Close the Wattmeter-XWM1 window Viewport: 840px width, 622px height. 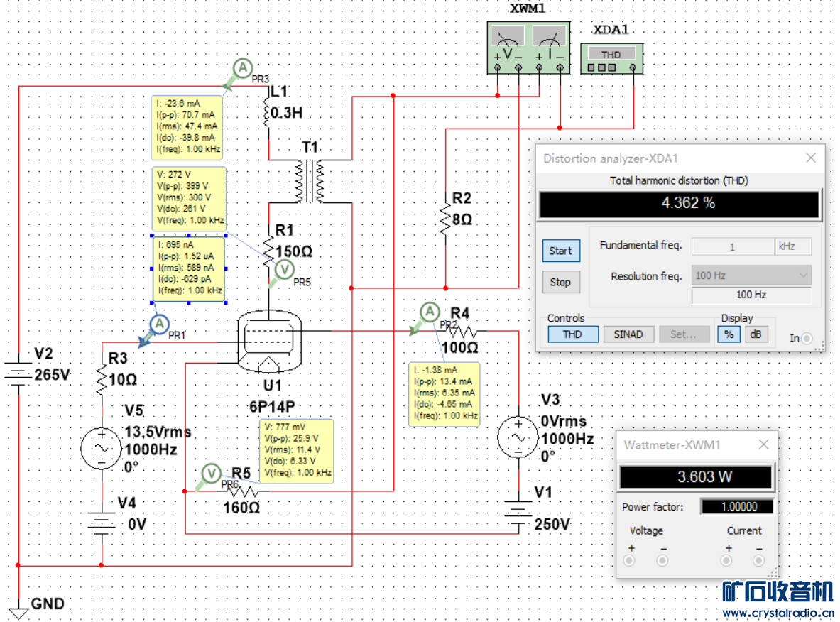(764, 444)
